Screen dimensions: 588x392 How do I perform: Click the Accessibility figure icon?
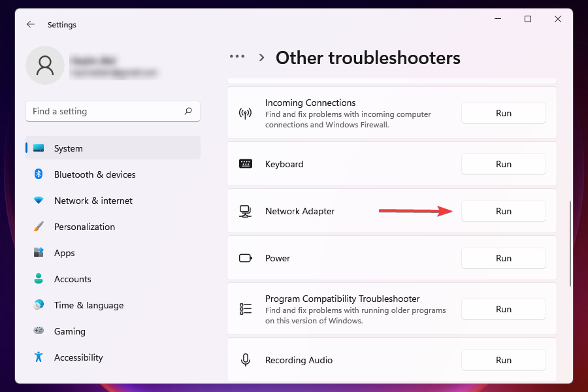click(39, 357)
